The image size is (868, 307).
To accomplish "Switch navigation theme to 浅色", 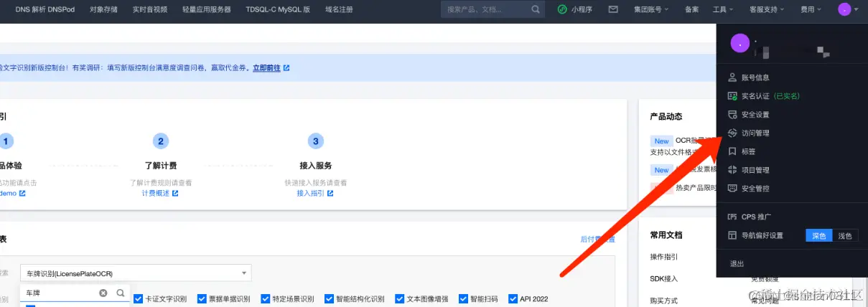I will coord(845,235).
